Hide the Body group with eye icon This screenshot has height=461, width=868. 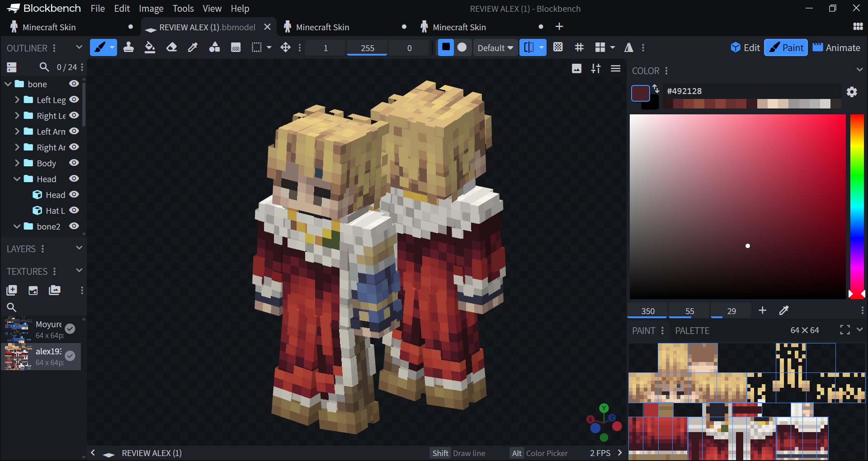(74, 163)
